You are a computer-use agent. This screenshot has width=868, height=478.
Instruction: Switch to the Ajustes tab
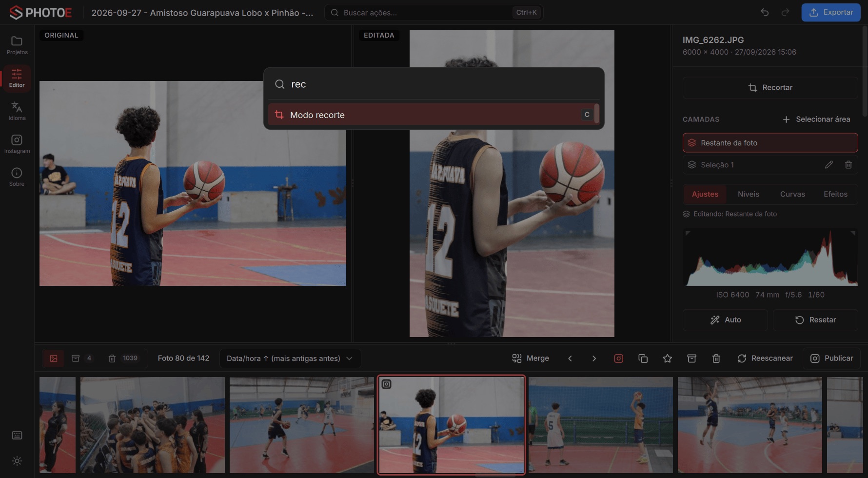[705, 194]
